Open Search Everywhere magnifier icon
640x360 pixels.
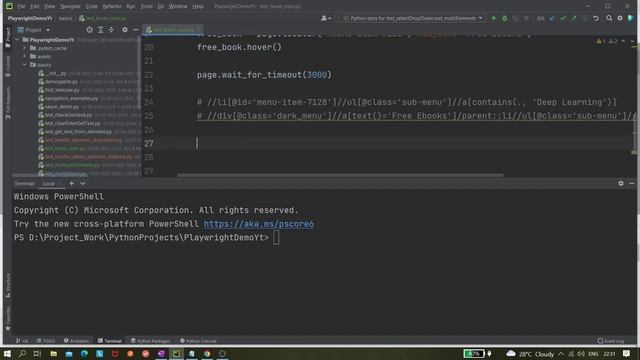pos(609,18)
